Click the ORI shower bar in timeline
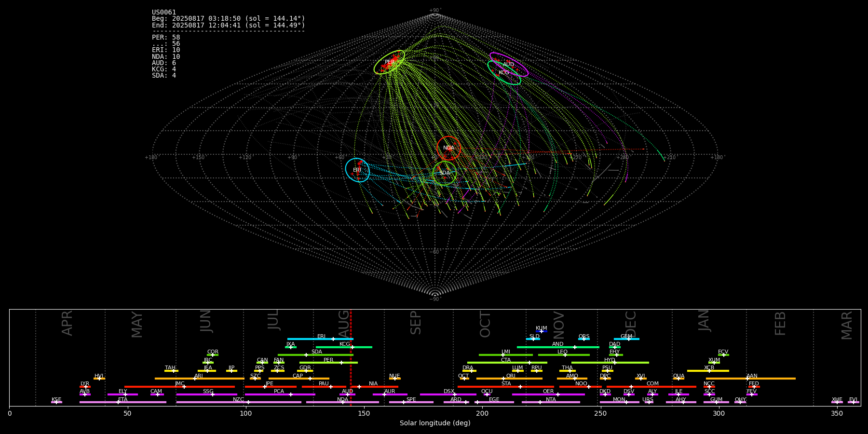This screenshot has height=434, width=868. pos(509,379)
